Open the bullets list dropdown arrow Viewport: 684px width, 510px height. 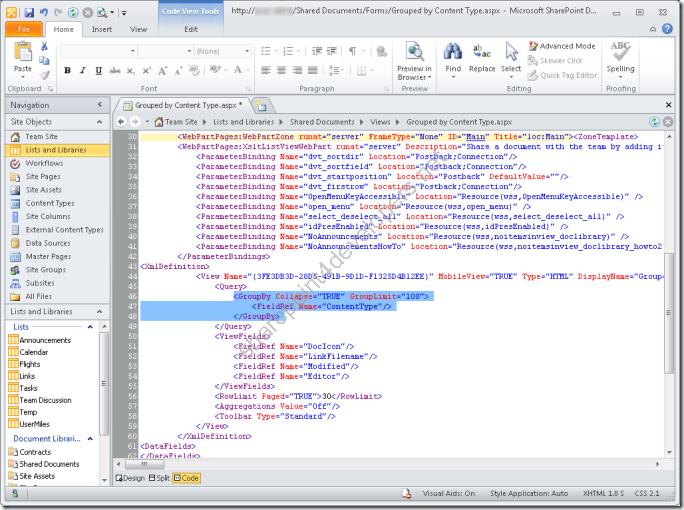pos(277,51)
